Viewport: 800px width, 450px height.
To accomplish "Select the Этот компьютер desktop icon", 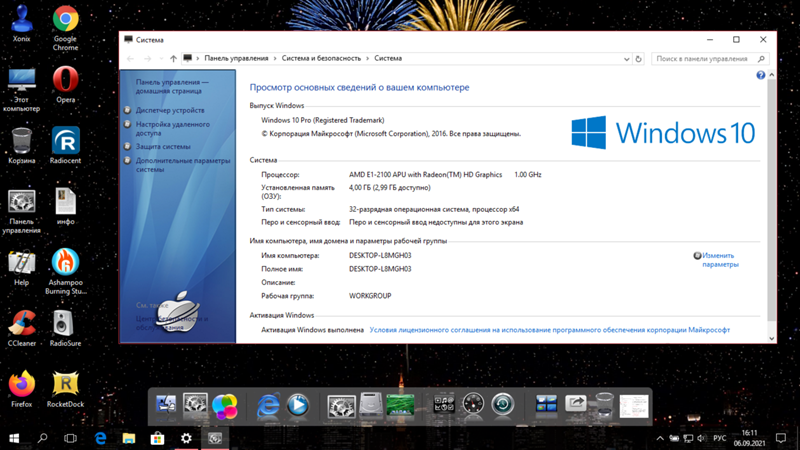I will [21, 90].
